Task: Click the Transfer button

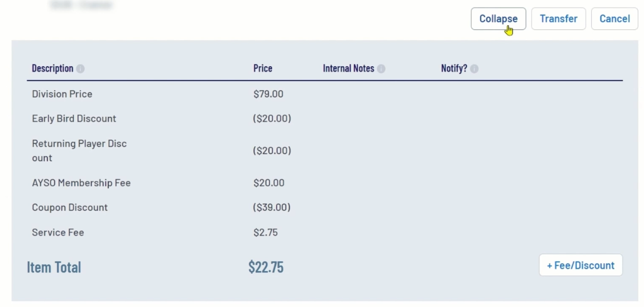Action: [558, 19]
